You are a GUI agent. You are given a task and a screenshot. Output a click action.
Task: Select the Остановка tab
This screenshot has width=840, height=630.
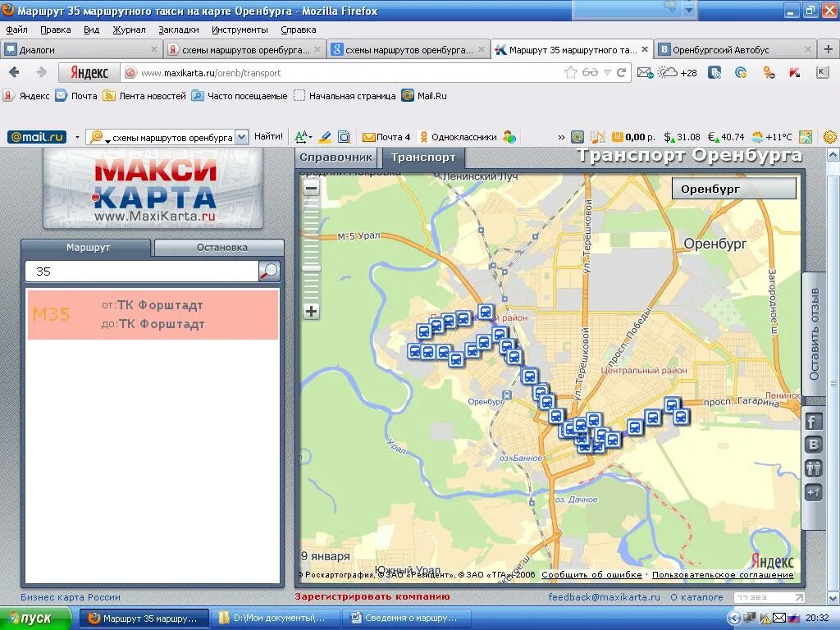point(220,248)
